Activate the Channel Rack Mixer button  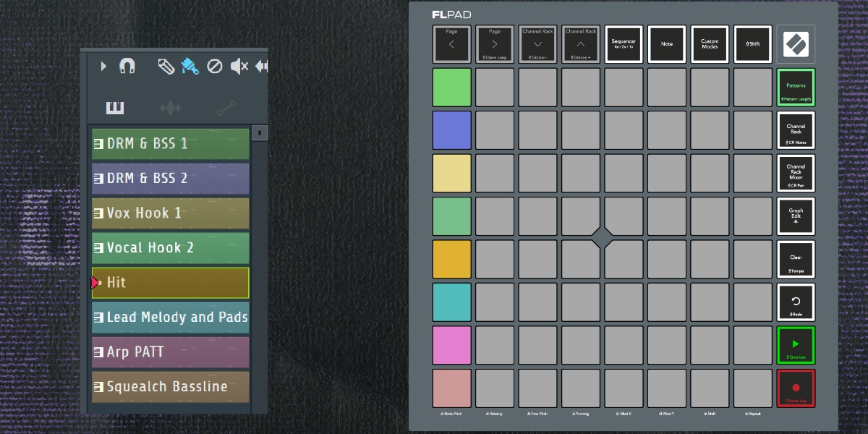[x=796, y=174]
